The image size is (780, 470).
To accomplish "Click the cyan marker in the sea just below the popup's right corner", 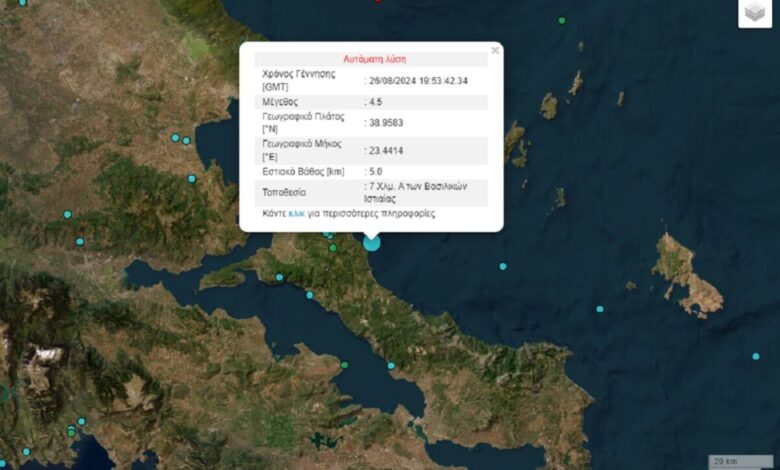I will [x=503, y=266].
